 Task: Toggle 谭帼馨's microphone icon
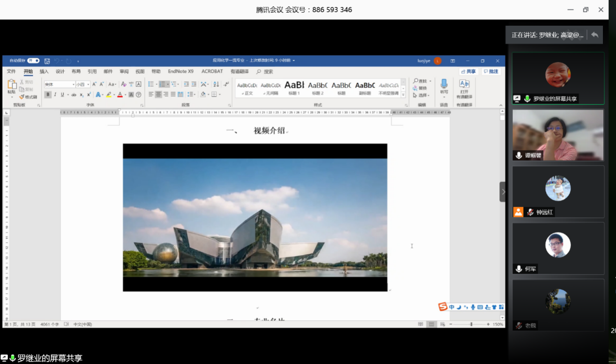click(519, 155)
